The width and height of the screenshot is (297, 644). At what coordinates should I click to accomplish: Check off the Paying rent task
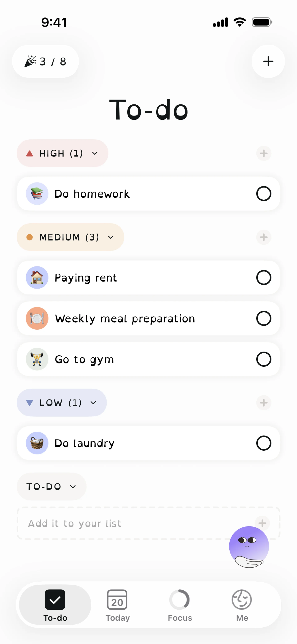click(263, 277)
